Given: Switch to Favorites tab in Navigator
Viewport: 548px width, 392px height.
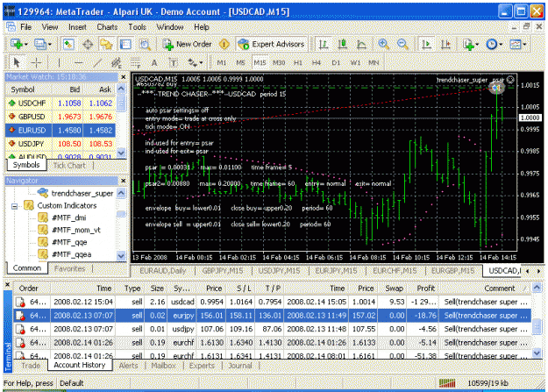Looking at the screenshot, I should click(70, 268).
